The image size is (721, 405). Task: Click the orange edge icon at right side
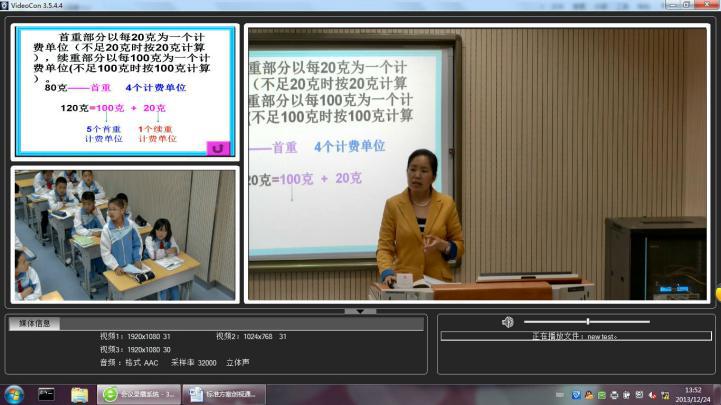(x=717, y=295)
